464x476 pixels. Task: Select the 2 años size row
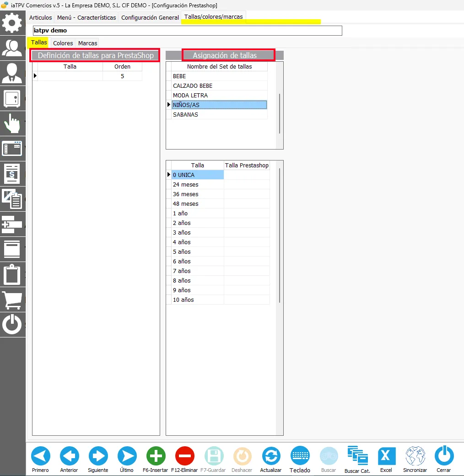click(x=198, y=223)
